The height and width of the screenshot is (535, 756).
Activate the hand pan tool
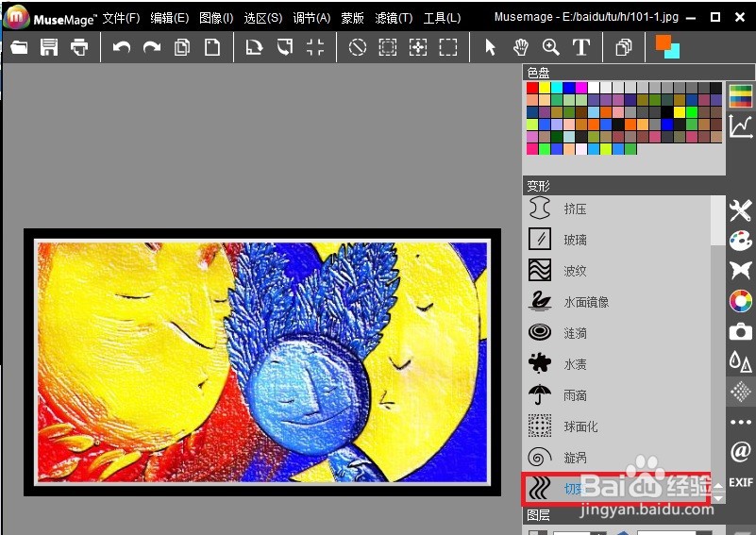[x=521, y=47]
